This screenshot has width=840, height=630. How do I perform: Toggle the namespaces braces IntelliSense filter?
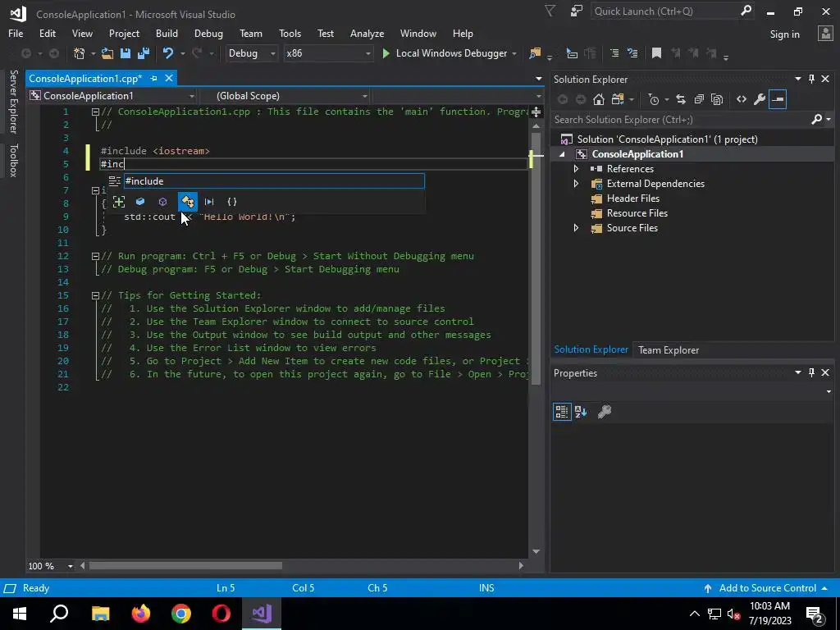click(x=232, y=202)
